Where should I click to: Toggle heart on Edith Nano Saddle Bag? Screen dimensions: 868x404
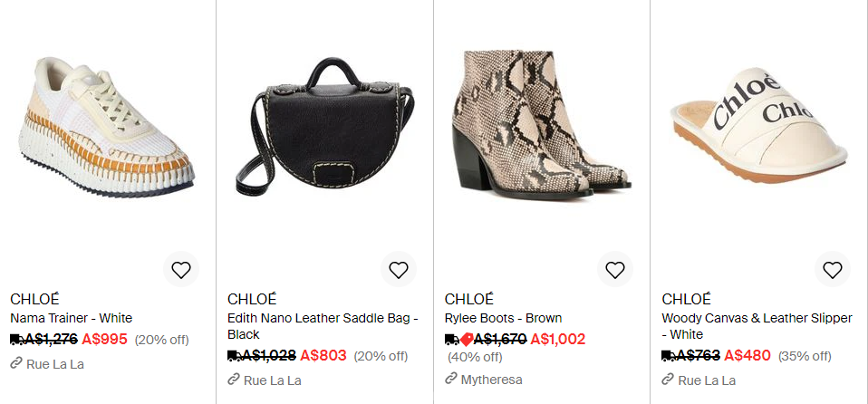399,270
